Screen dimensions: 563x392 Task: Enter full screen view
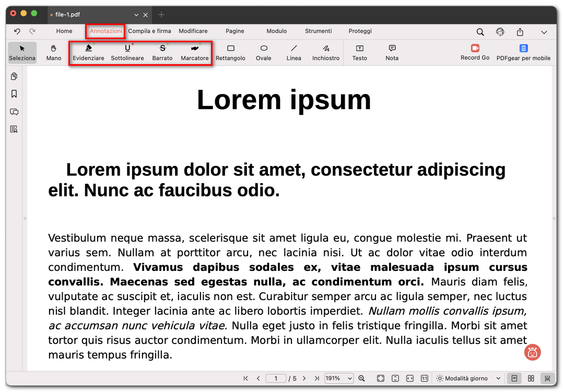coord(381,378)
